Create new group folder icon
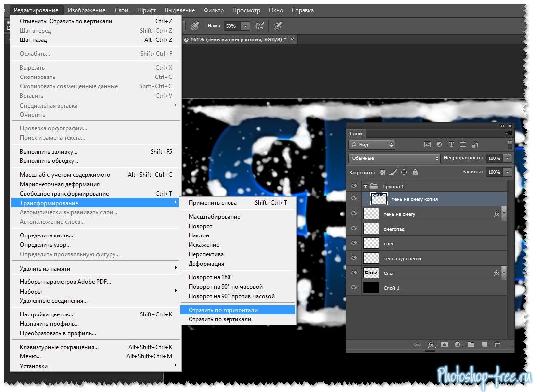Viewport: 534px width, 392px height. 471,345
